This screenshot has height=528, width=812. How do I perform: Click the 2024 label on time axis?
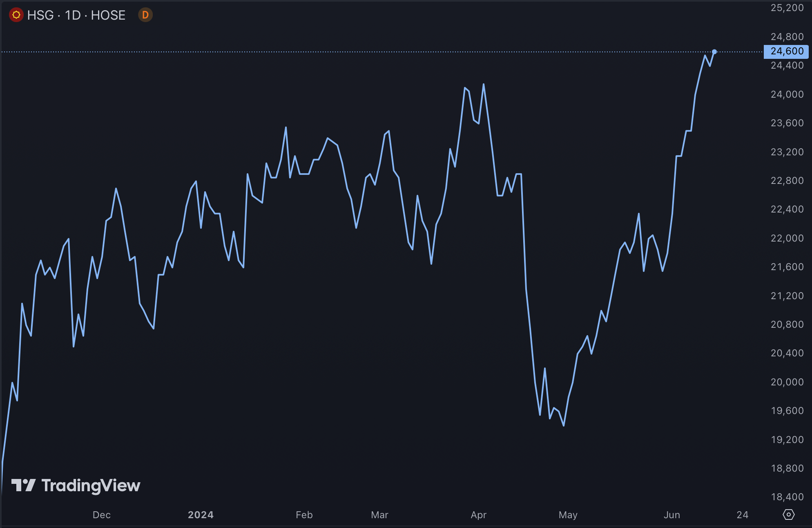(x=201, y=515)
